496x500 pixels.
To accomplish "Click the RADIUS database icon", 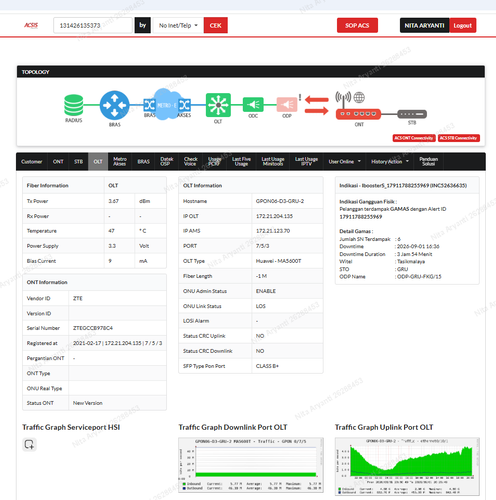I will [x=74, y=105].
